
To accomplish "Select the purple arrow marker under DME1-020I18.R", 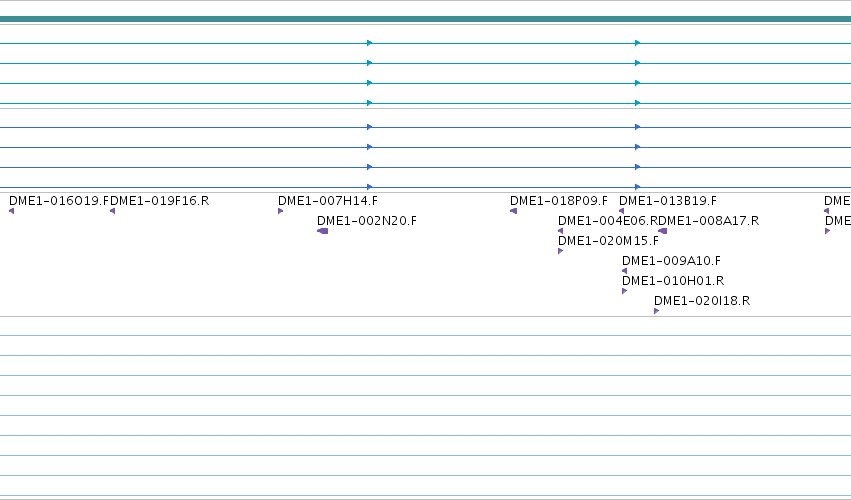I will pyautogui.click(x=657, y=311).
